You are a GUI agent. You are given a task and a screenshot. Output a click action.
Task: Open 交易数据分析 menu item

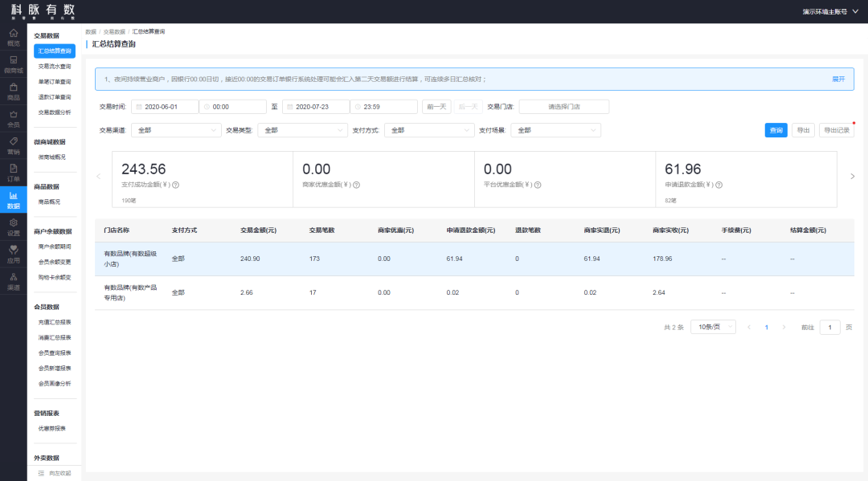point(55,112)
